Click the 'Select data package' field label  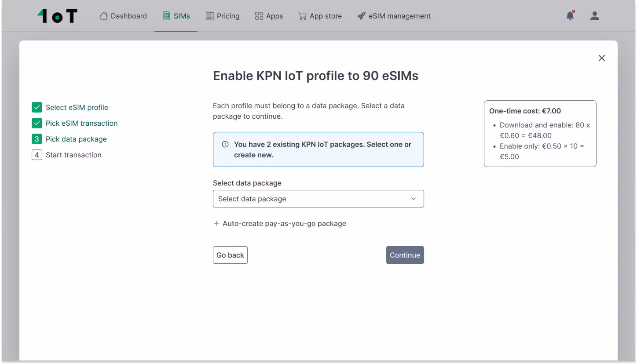click(247, 183)
